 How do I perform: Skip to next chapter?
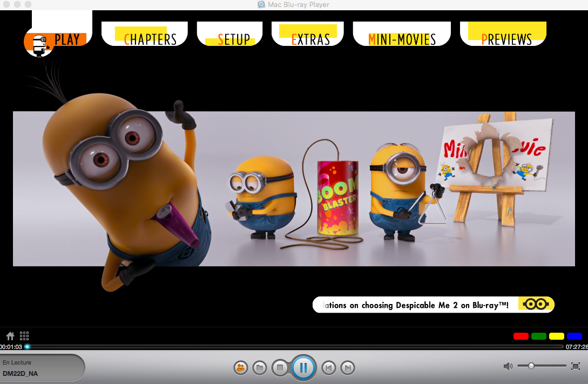coord(348,368)
